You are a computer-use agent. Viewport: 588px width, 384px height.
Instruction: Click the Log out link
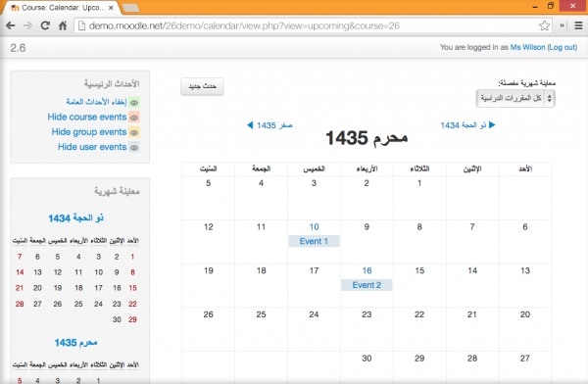[x=563, y=47]
